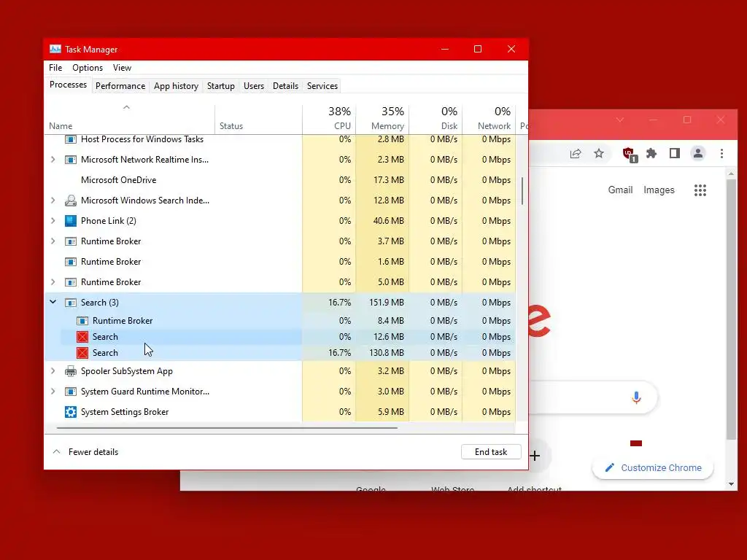Expand the Phone Link (2) group
Viewport: 747px width, 560px height.
click(x=53, y=221)
